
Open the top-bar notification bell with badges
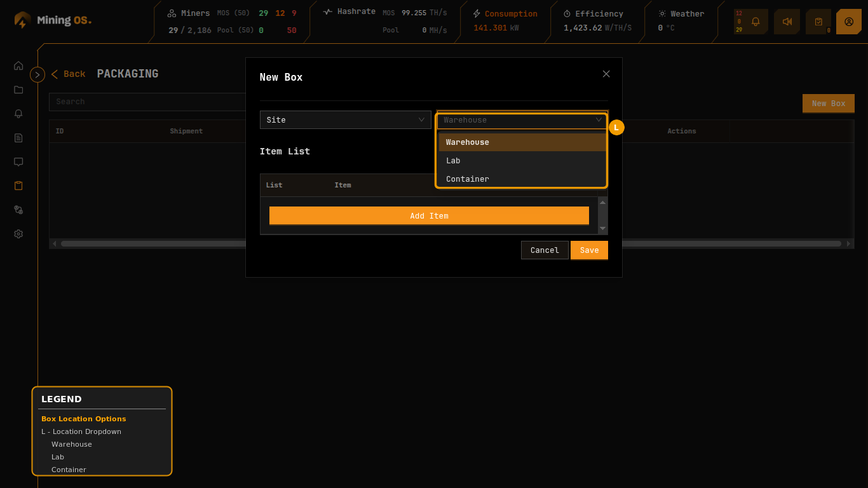[755, 21]
